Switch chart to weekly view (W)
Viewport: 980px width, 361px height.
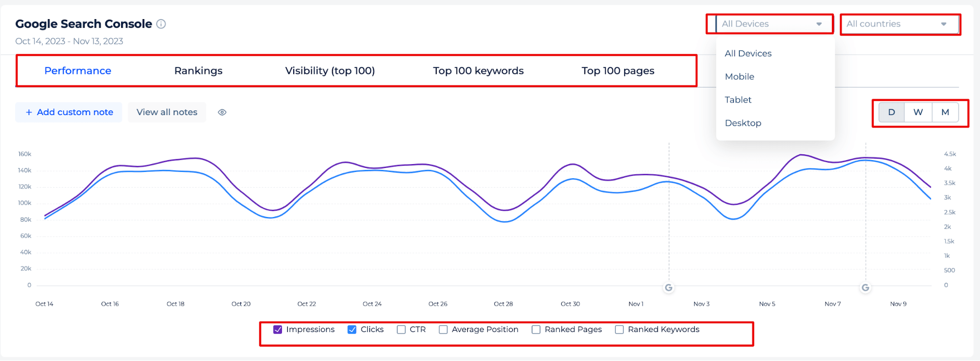pos(918,112)
